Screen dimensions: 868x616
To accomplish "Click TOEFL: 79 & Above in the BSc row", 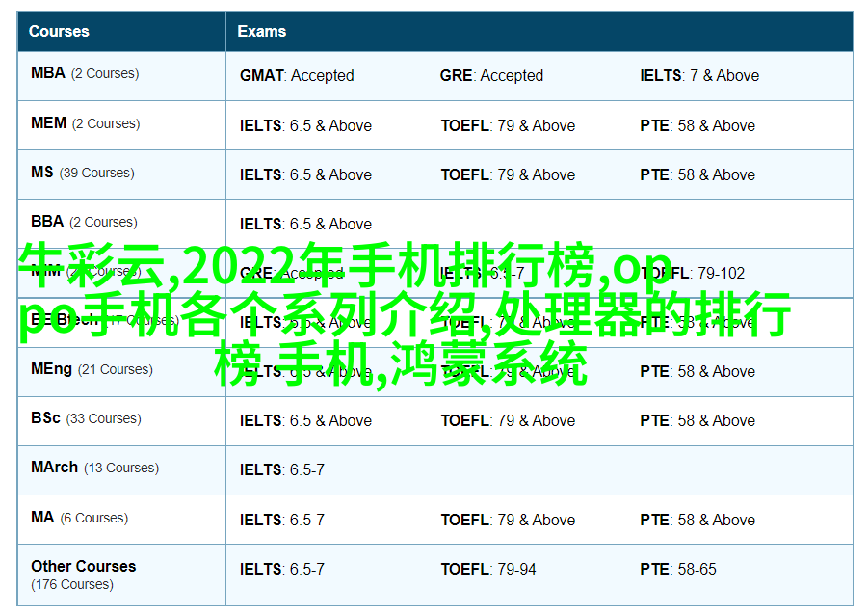I will 508,421.
